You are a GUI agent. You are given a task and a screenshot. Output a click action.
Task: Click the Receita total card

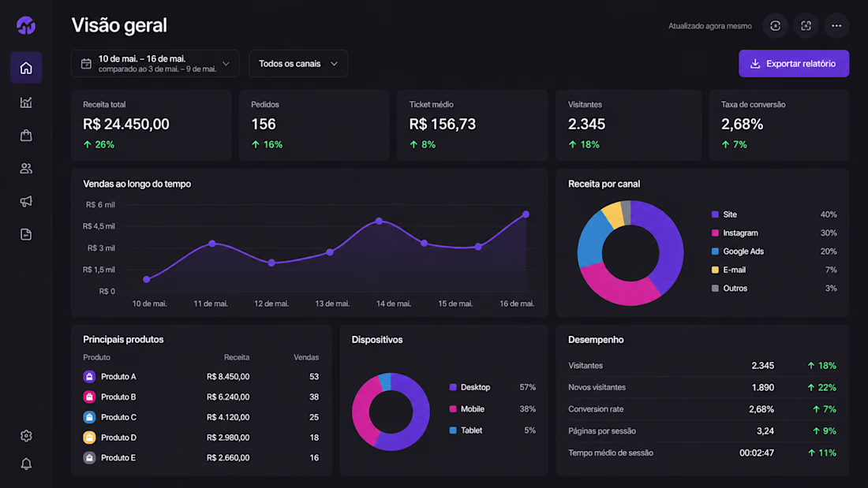pyautogui.click(x=152, y=125)
